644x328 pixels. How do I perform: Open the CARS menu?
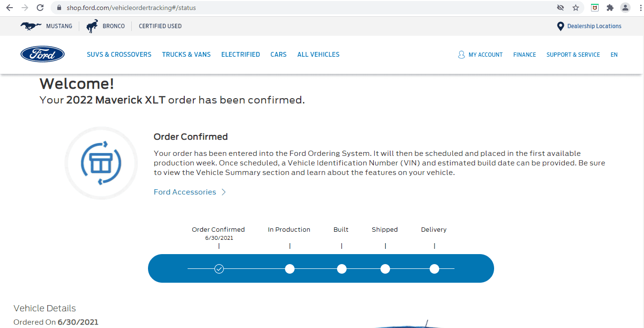click(278, 55)
